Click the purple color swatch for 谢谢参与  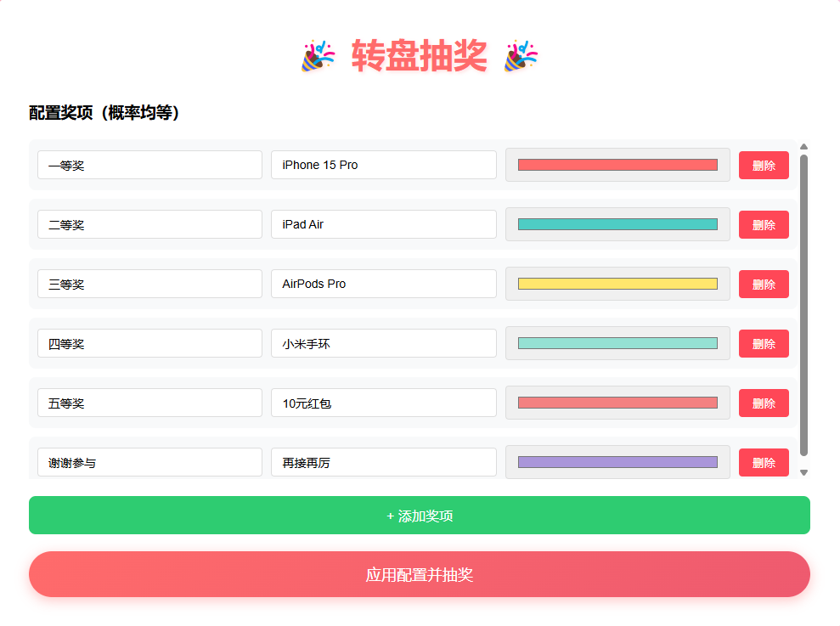tap(617, 461)
